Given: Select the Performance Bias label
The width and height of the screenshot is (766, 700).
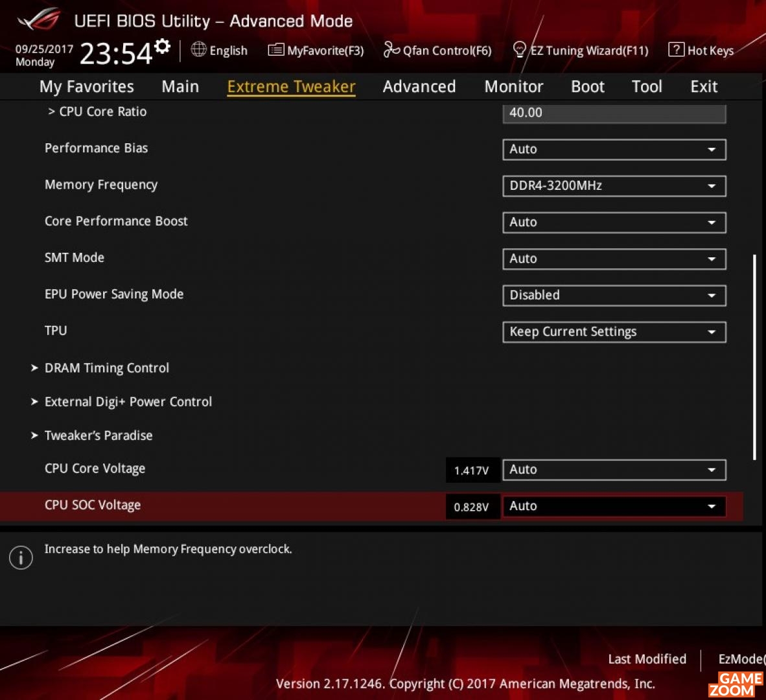Looking at the screenshot, I should (97, 148).
